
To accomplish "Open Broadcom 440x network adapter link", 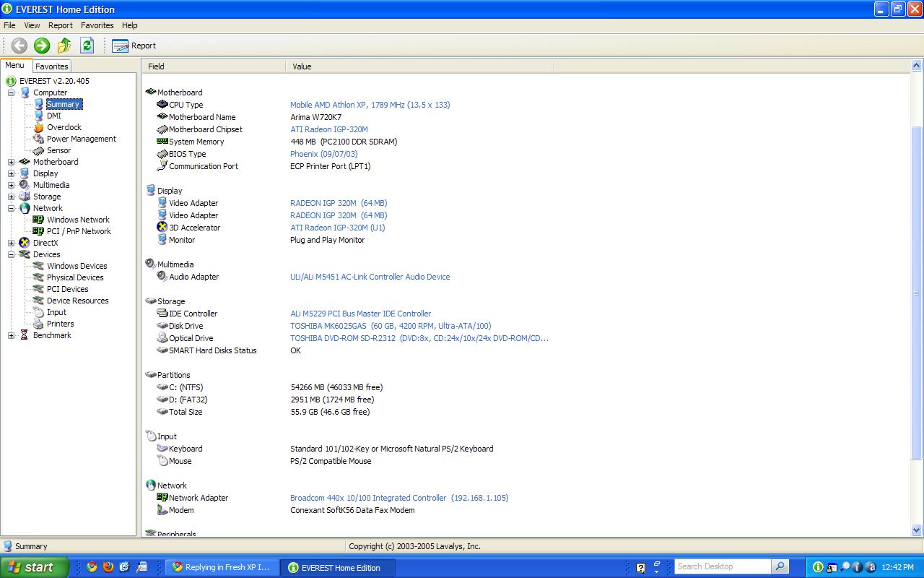I will coord(399,498).
